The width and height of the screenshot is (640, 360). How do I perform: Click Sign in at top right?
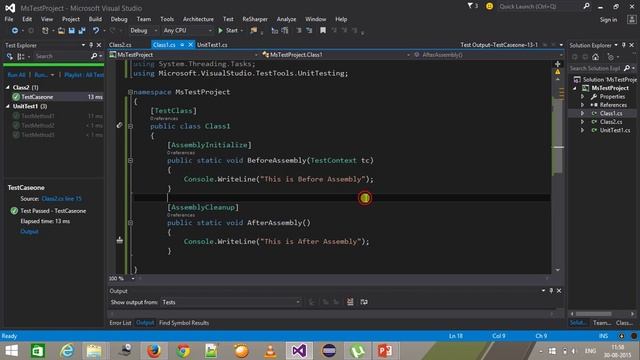608,20
